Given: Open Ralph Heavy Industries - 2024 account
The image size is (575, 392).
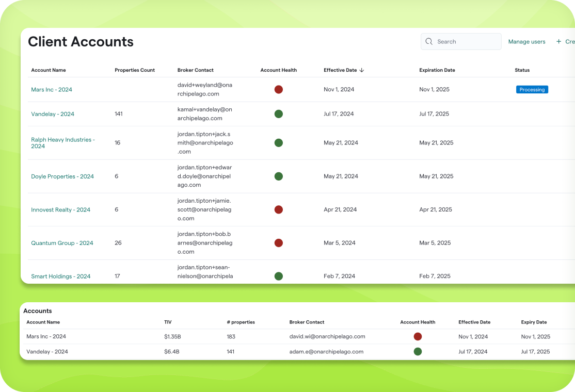Looking at the screenshot, I should [63, 143].
